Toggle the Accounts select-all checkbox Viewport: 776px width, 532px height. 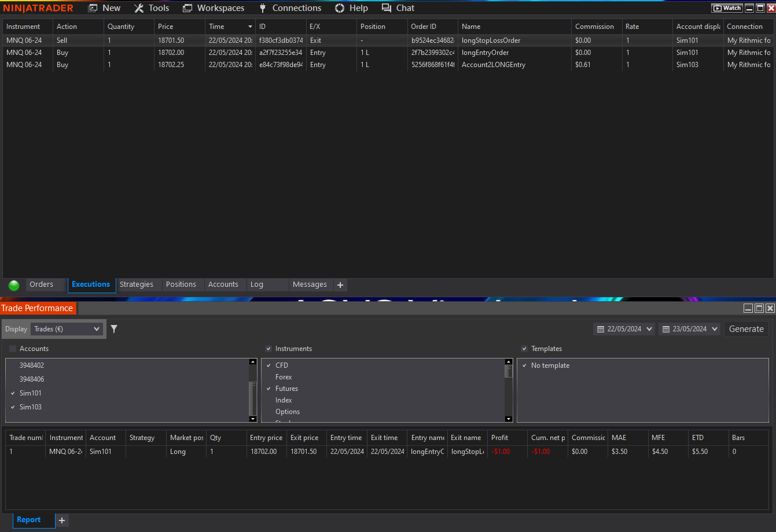click(13, 349)
